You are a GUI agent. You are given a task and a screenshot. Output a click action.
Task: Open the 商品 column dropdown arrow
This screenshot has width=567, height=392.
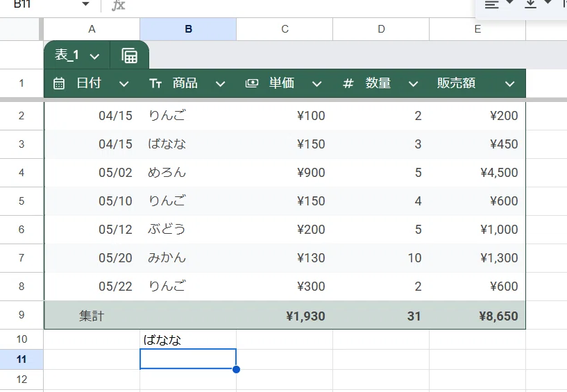(x=221, y=84)
